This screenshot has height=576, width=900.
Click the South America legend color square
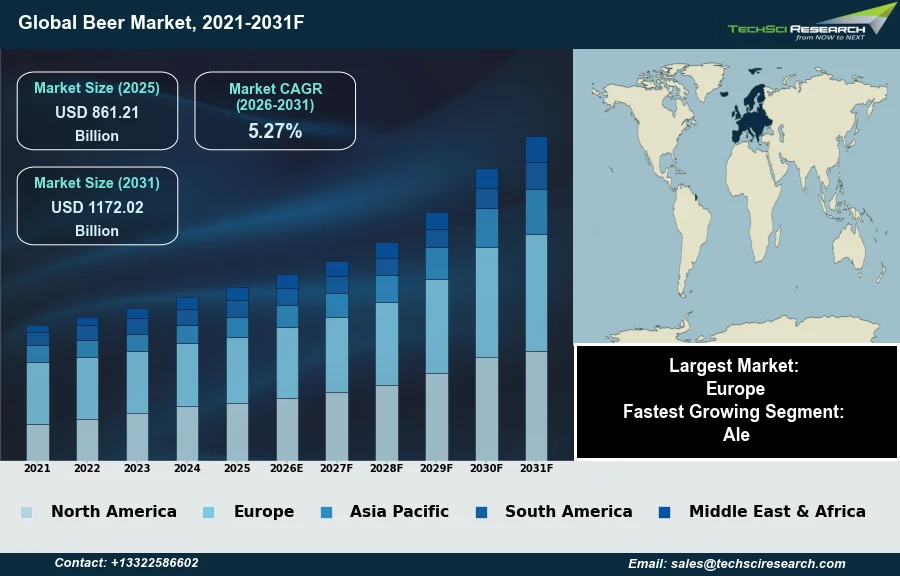(x=481, y=512)
